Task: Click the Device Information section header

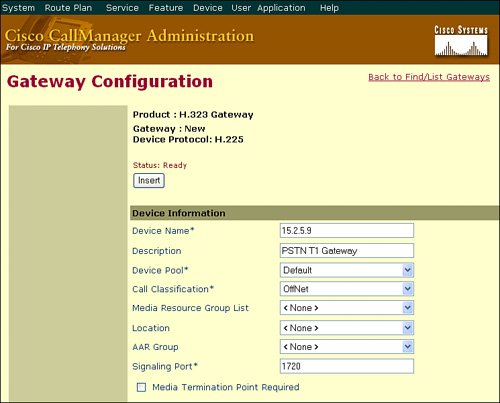Action: tap(314, 213)
